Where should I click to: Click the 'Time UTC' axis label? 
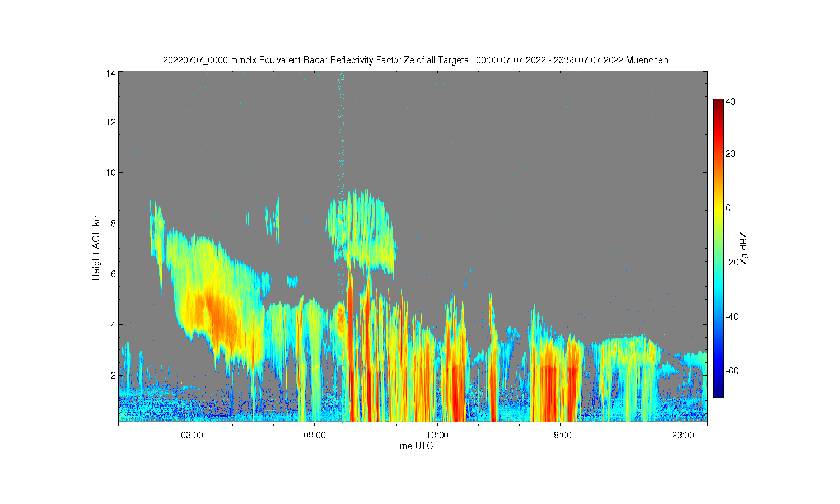click(413, 446)
